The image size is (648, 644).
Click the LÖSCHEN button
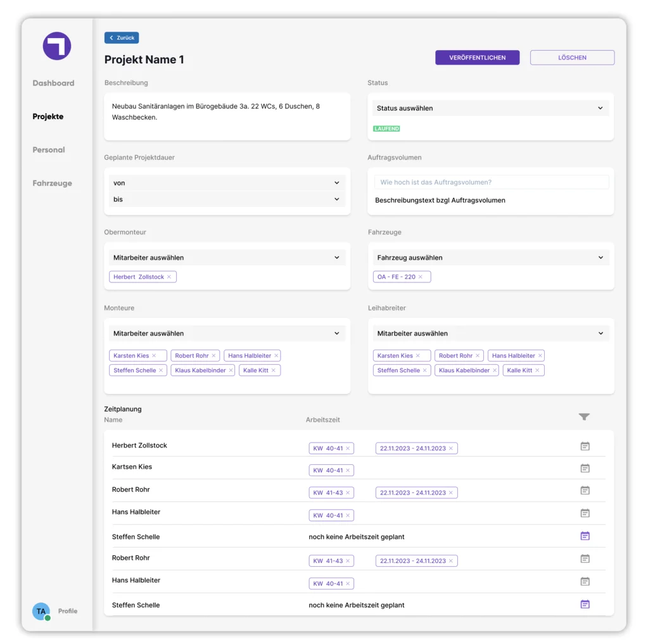coord(572,58)
